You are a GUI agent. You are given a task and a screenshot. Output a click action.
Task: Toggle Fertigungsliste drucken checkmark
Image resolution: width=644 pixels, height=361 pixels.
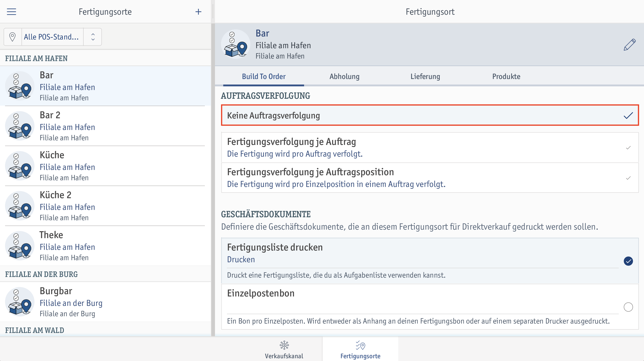coord(628,261)
